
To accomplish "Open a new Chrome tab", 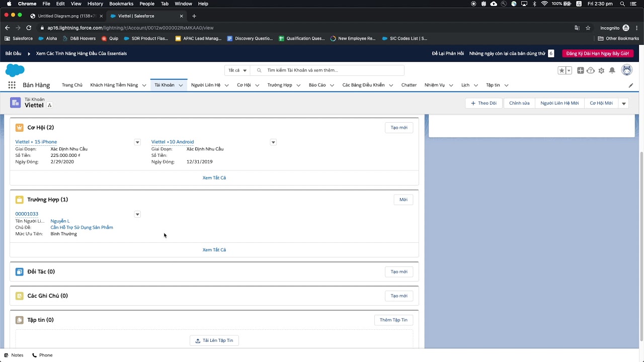I will coord(194,16).
